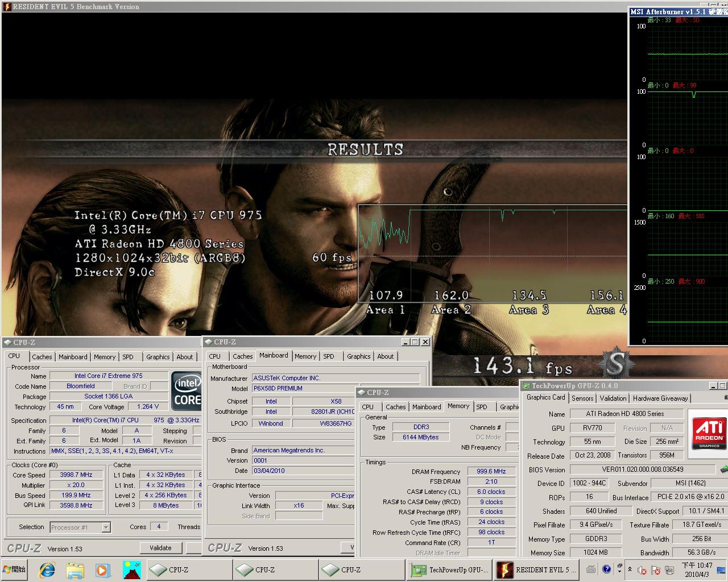
Task: Open Mainboard tab in Memory-tab CPU-Z window
Action: pyautogui.click(x=427, y=407)
